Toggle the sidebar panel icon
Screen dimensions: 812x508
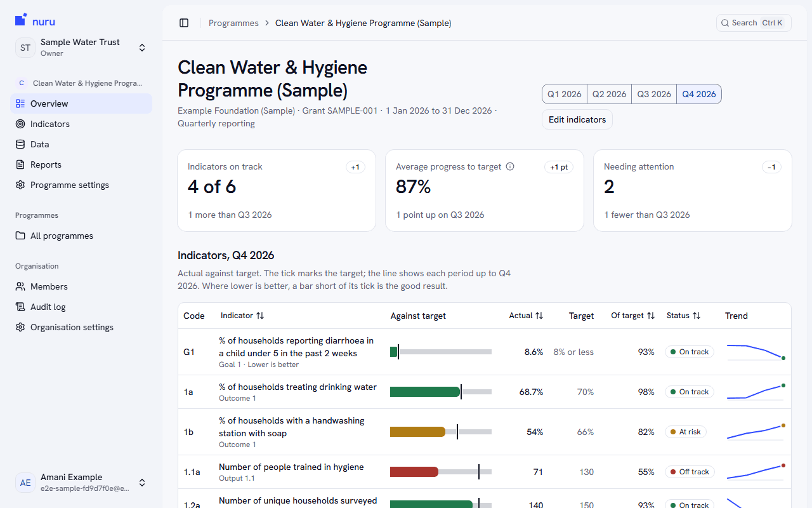[x=184, y=23]
